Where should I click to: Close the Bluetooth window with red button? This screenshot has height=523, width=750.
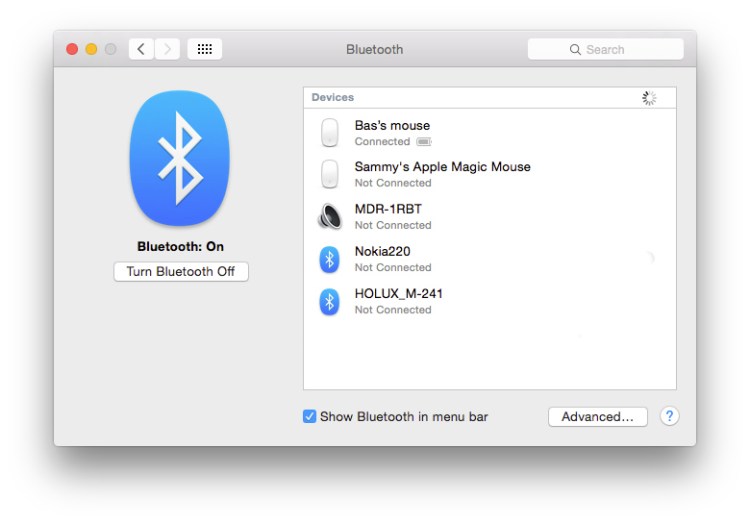[x=72, y=49]
